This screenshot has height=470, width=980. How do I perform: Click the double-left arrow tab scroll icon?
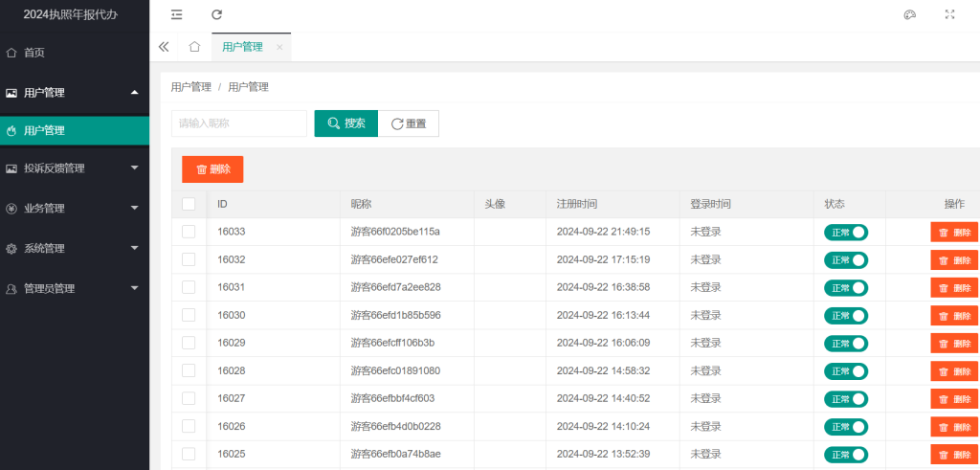click(x=164, y=46)
